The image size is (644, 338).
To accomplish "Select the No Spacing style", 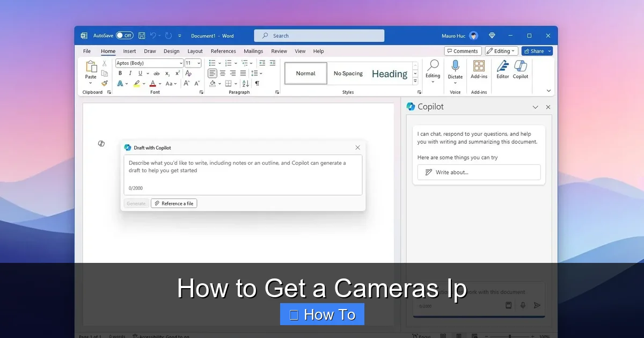I will (x=348, y=74).
